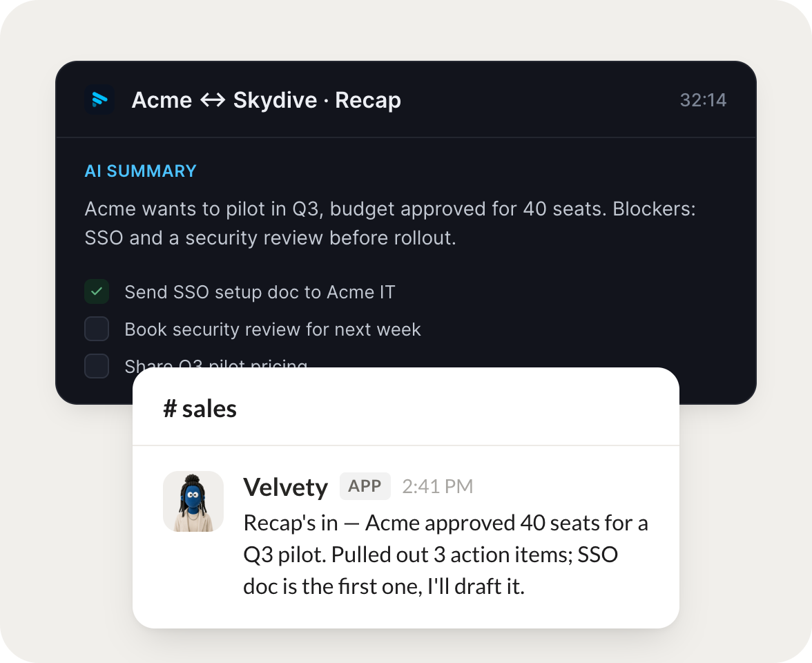
Task: Click the Acme ↔ Skydive · Recap title
Action: click(267, 100)
